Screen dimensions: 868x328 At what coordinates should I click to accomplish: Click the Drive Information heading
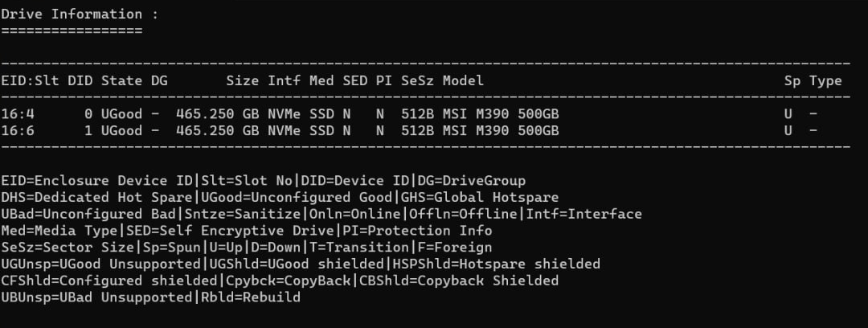pos(72,14)
